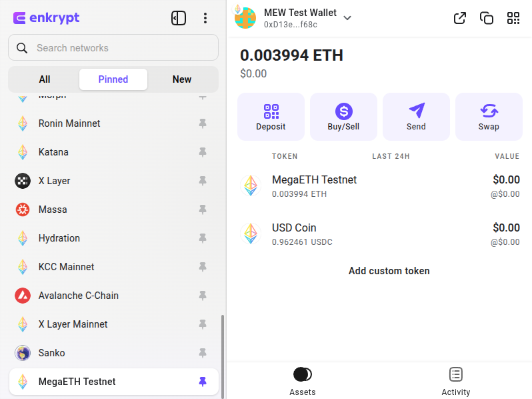Image resolution: width=532 pixels, height=399 pixels.
Task: Select the KCC Mainnet network
Action: (x=114, y=267)
